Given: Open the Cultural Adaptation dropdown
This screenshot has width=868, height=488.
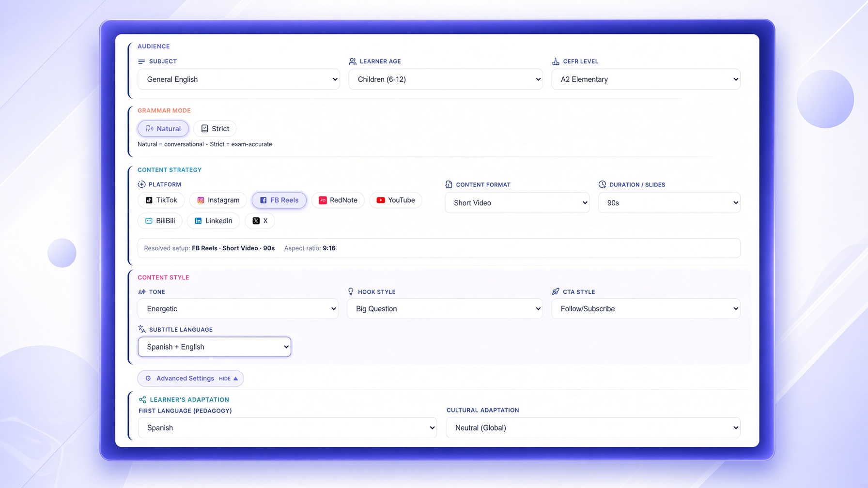Looking at the screenshot, I should (x=593, y=428).
